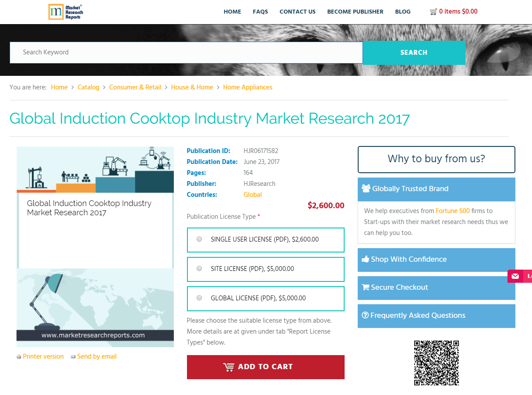Click the publisher name HJResearch
Viewport: 532px width, 395px height.
click(x=260, y=184)
